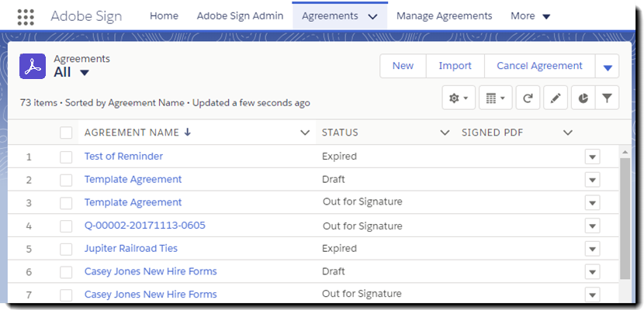The width and height of the screenshot is (644, 310).
Task: Open list view controls gear icon
Action: pyautogui.click(x=458, y=98)
